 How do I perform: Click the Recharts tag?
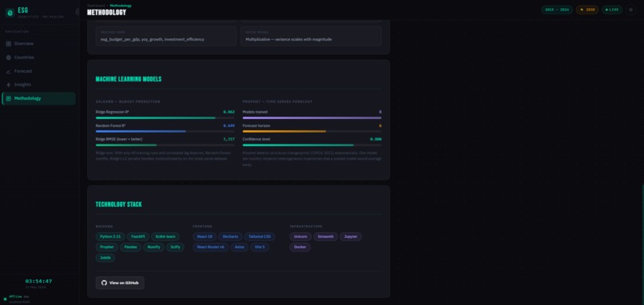pos(230,236)
